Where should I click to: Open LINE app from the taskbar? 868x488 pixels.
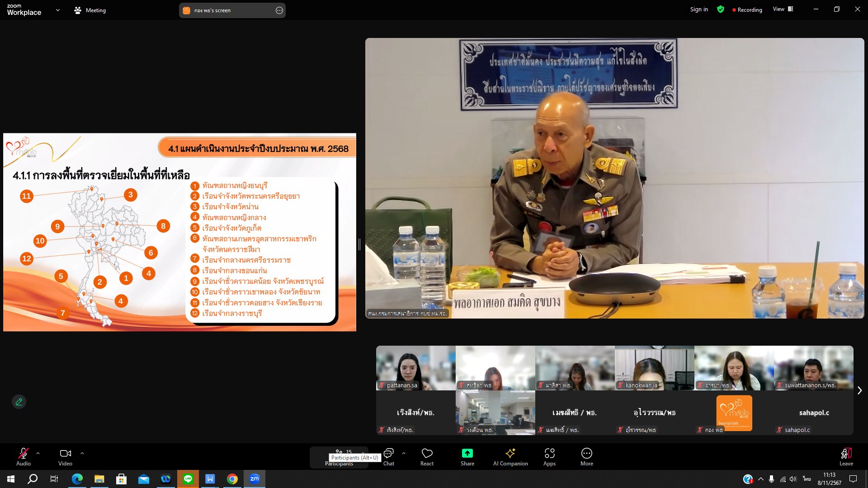click(188, 479)
